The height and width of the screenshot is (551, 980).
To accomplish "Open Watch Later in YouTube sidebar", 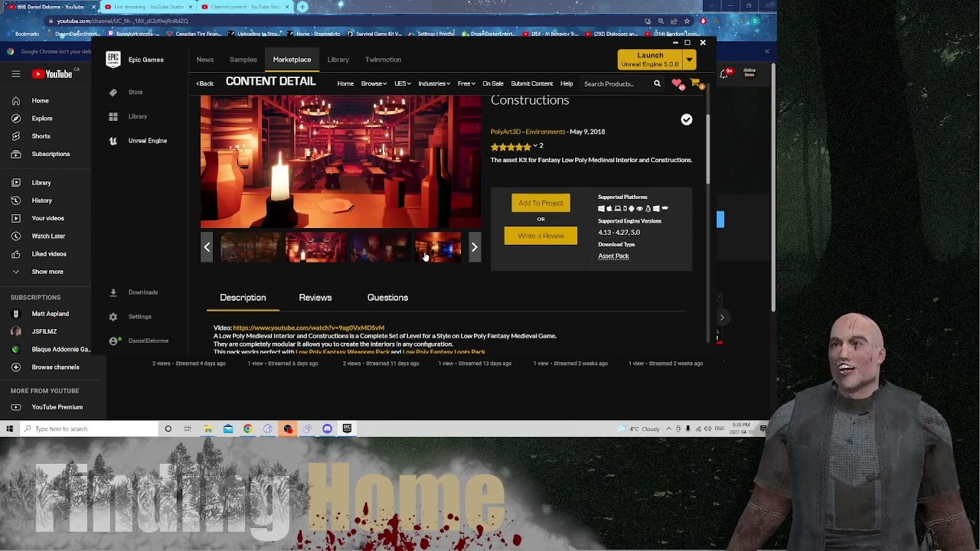I will (47, 236).
